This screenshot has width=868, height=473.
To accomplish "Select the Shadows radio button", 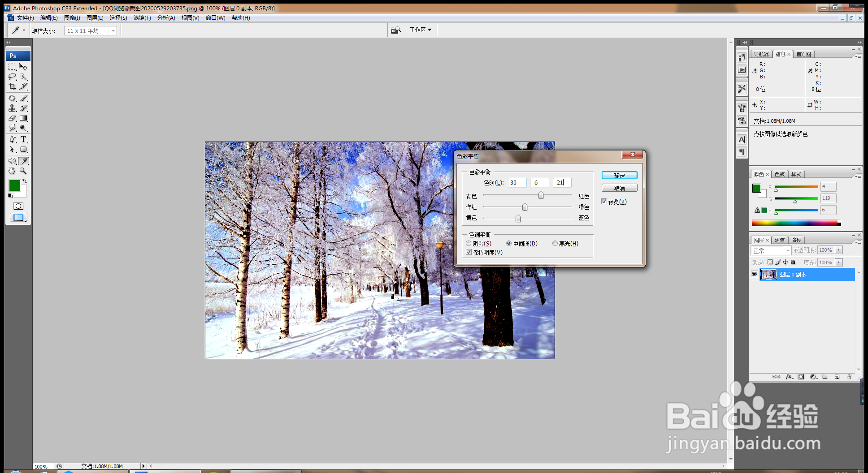I will [469, 243].
